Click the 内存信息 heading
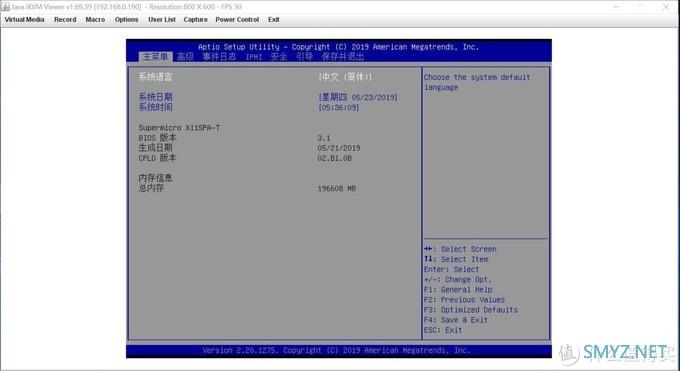680x371 pixels. click(155, 178)
